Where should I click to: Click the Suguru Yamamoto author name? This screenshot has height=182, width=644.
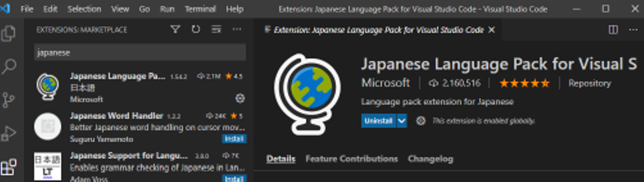[102, 139]
